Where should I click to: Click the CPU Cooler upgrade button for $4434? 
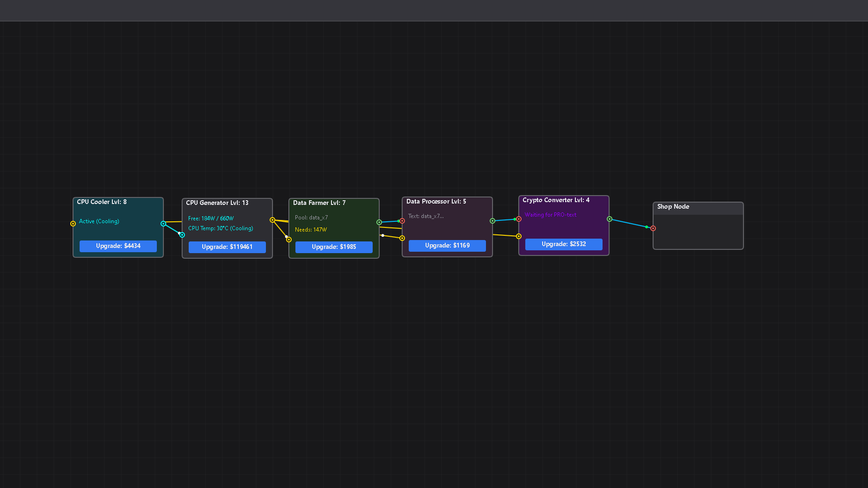118,246
